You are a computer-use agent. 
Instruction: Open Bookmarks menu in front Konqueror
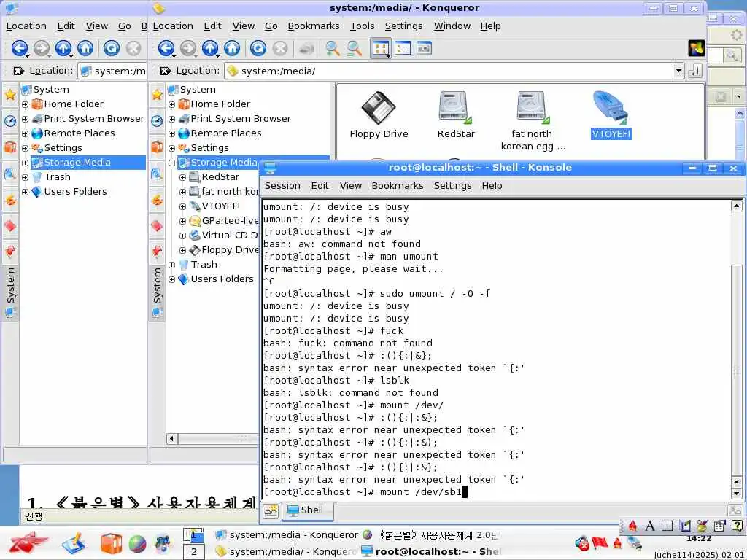[x=314, y=26]
